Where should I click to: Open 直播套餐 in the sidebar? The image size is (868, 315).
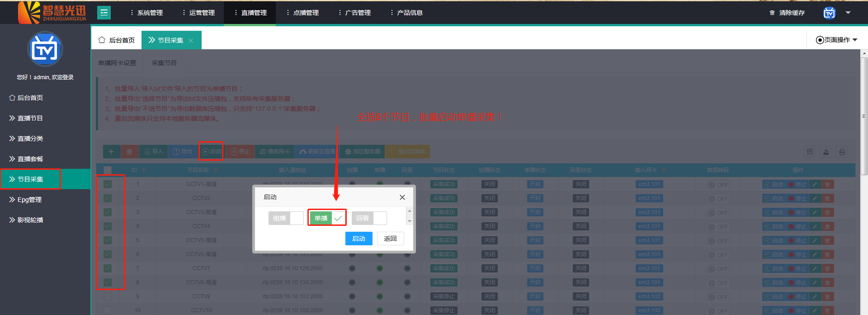pos(45,159)
